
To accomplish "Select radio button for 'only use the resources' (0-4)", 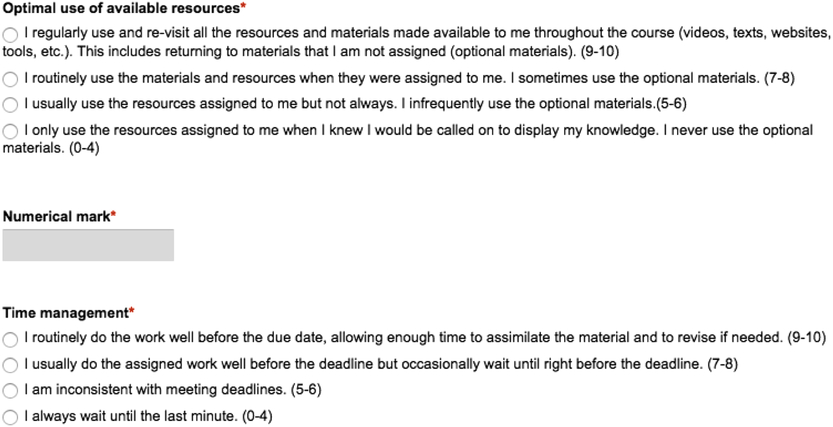I will tap(10, 131).
